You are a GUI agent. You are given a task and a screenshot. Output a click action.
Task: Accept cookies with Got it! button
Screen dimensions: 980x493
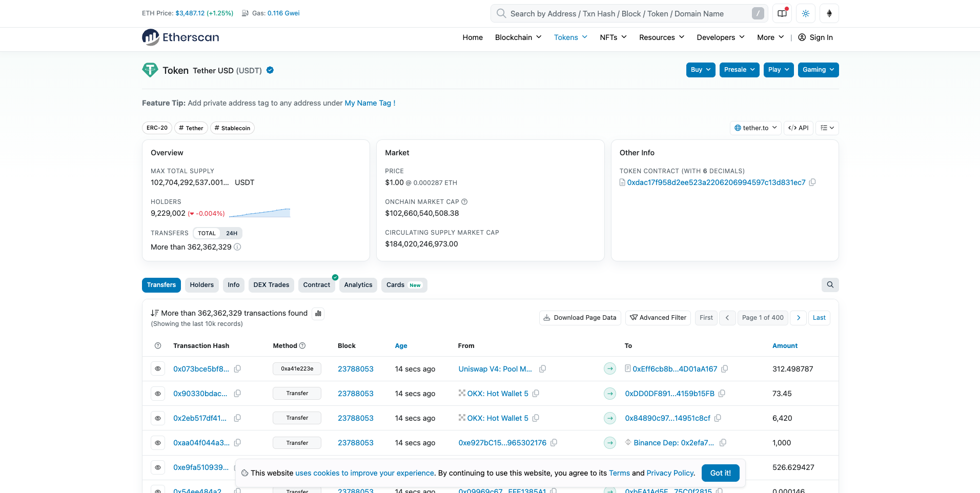coord(721,473)
